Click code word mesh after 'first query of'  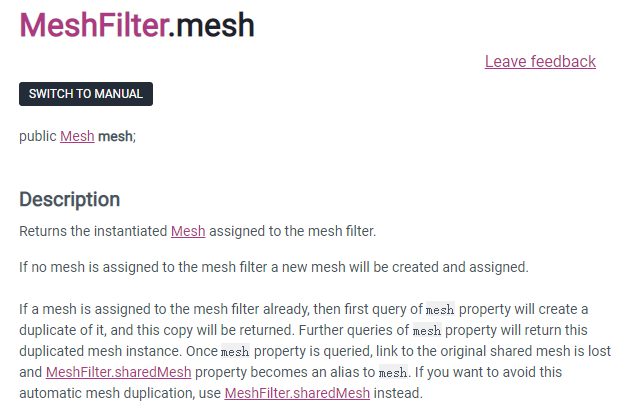(440, 309)
